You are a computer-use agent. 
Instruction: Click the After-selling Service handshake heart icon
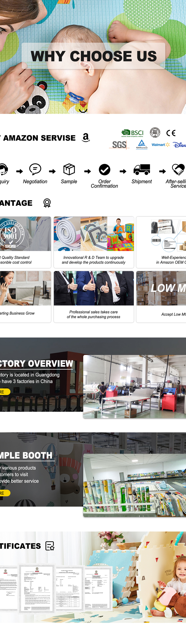tap(179, 170)
